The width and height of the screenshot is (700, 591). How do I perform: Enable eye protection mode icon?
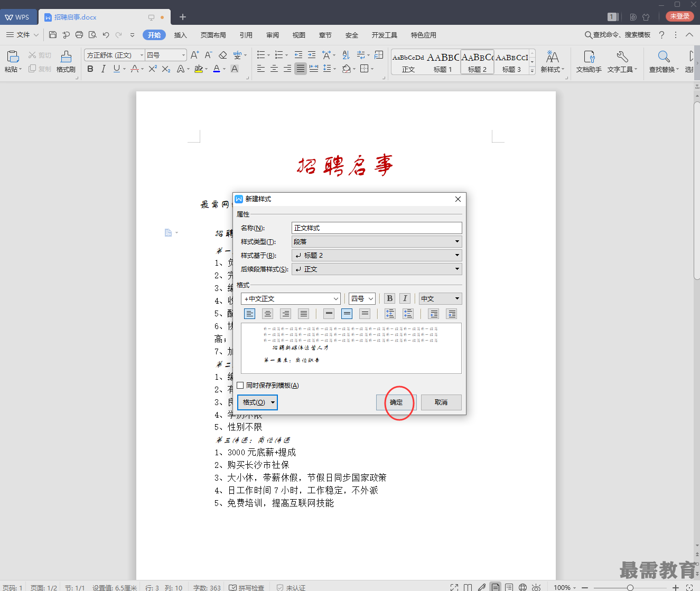[536, 587]
